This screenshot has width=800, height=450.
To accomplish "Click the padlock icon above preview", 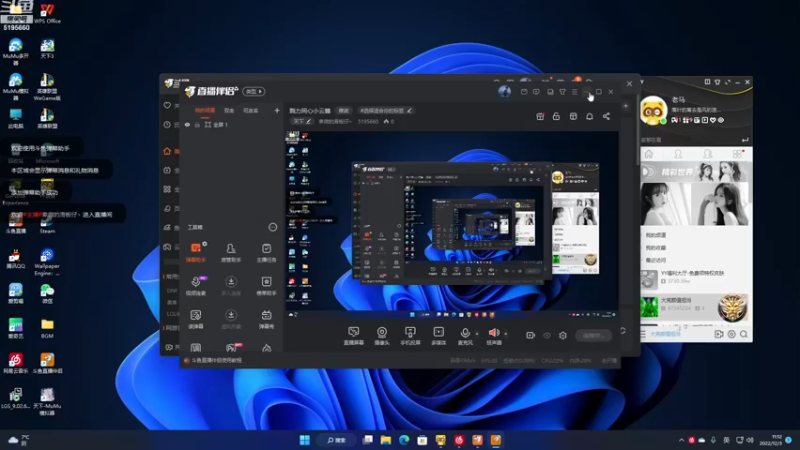I will click(x=556, y=116).
